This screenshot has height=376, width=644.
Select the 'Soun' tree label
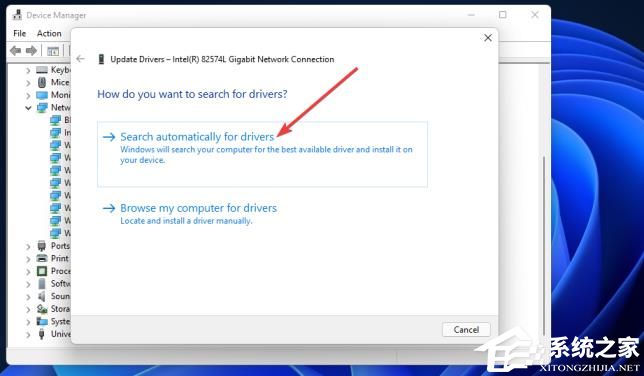tap(60, 296)
